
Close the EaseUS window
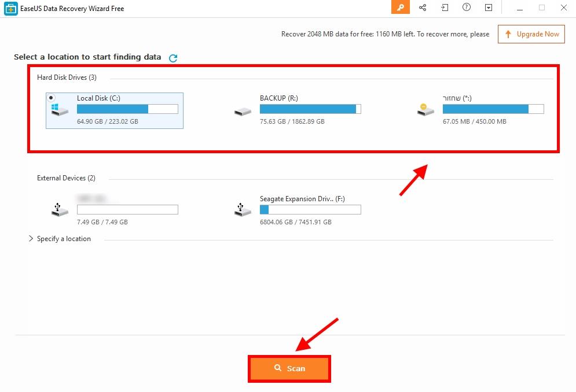coord(563,8)
